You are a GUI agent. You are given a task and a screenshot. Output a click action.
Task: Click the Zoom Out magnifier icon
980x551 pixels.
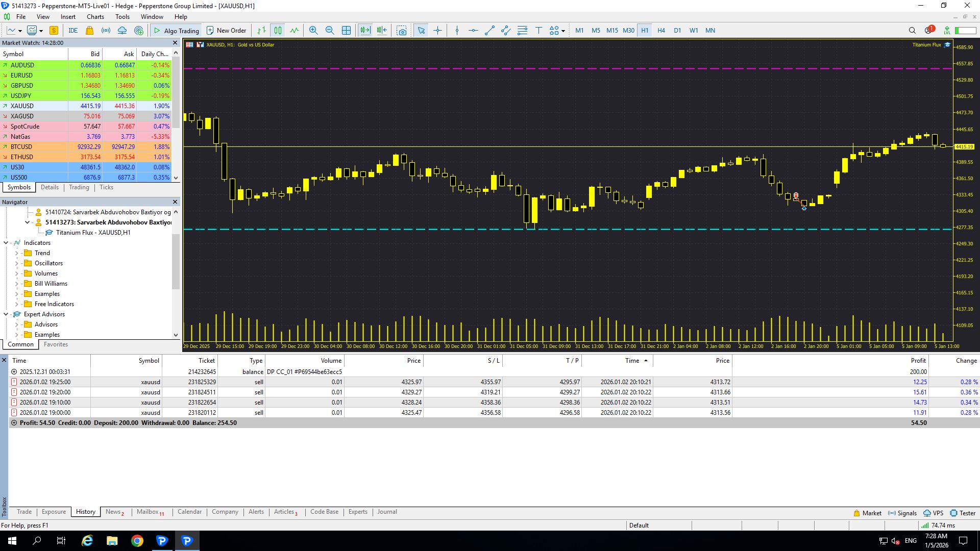(x=330, y=31)
